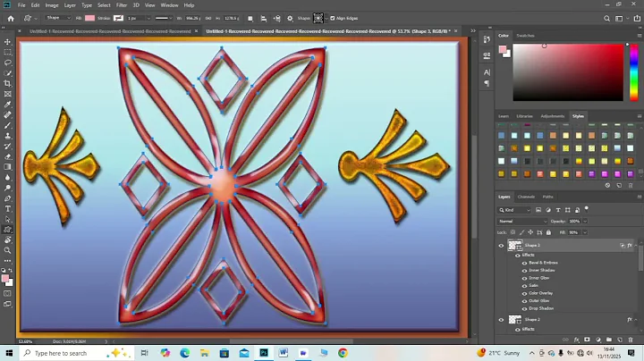Select the Custom Shape tool
Image resolution: width=644 pixels, height=361 pixels.
pyautogui.click(x=8, y=230)
